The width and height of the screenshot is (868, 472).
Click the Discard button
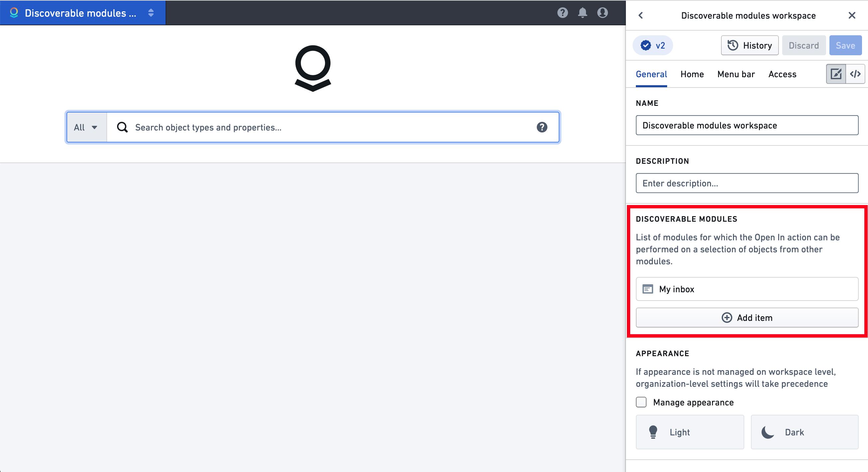tap(803, 45)
